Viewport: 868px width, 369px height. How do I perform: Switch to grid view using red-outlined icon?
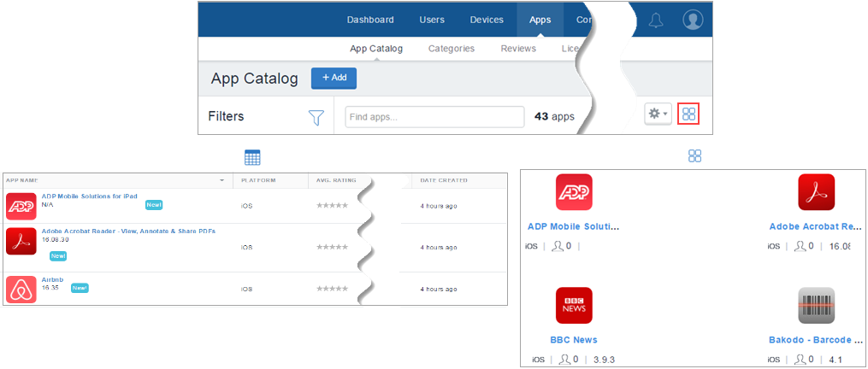click(689, 114)
